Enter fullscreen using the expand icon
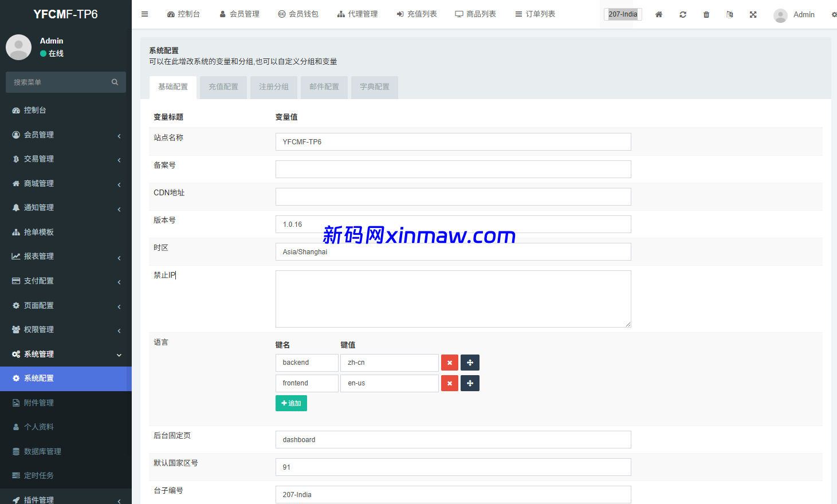Image resolution: width=837 pixels, height=504 pixels. [753, 14]
